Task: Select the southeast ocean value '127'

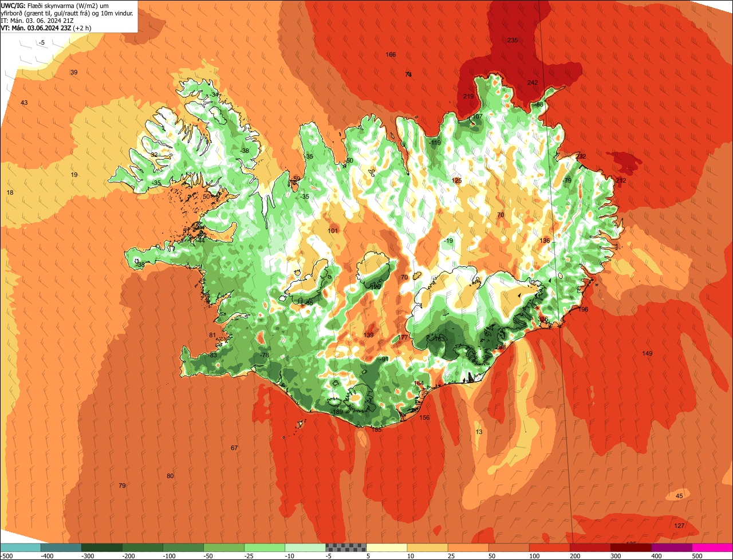Action: tap(679, 526)
